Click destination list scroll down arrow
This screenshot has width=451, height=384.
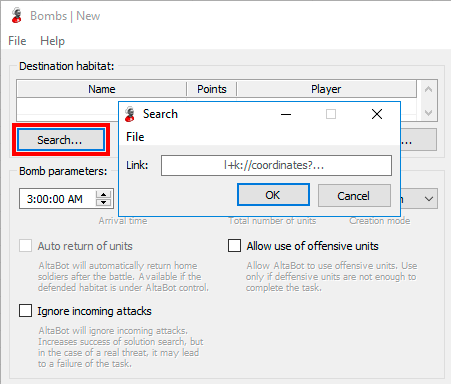(x=428, y=113)
